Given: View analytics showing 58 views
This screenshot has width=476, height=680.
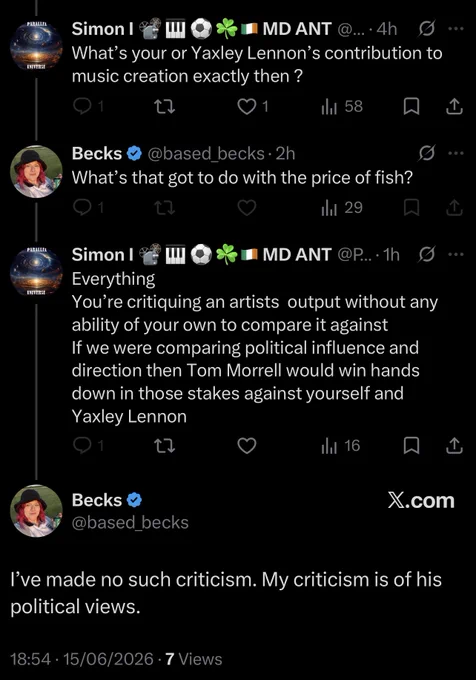Looking at the screenshot, I should pyautogui.click(x=342, y=106).
